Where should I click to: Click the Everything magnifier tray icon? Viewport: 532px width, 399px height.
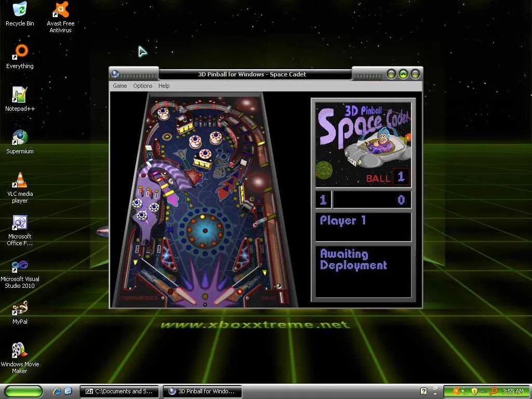pyautogui.click(x=494, y=391)
